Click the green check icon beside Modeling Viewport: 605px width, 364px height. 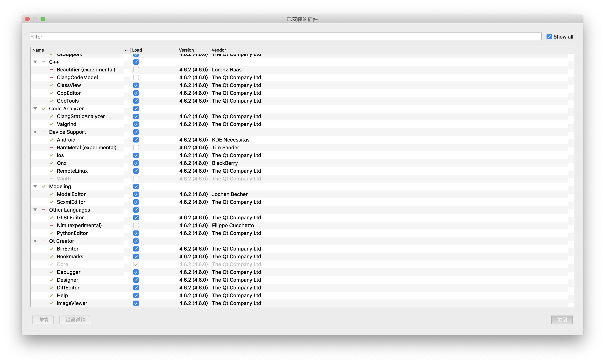click(43, 187)
